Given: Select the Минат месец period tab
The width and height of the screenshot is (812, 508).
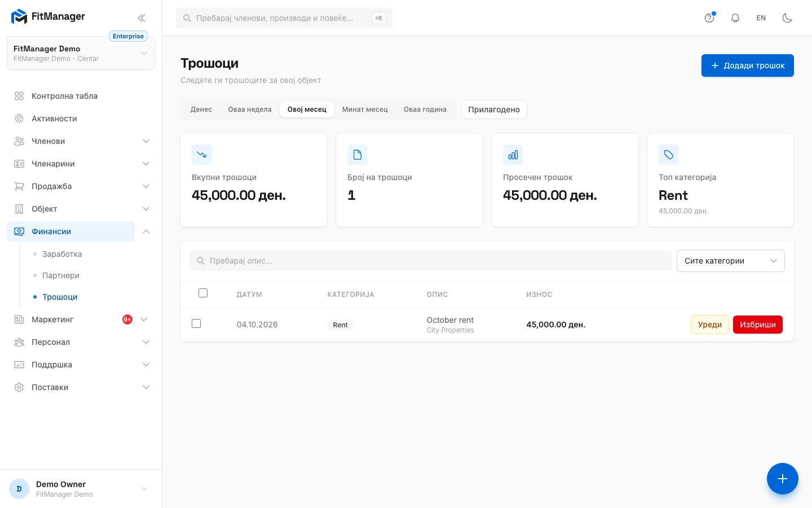Looking at the screenshot, I should click(x=365, y=110).
